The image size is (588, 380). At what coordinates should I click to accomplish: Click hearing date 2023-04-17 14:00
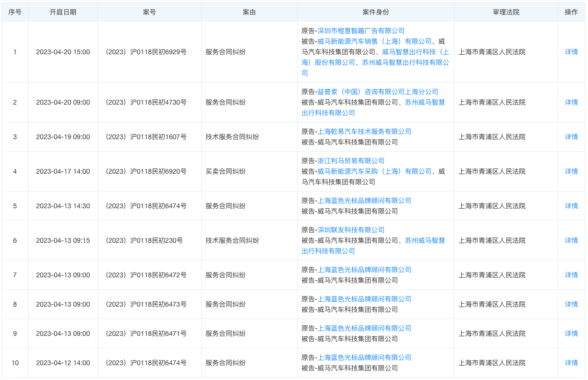point(63,171)
